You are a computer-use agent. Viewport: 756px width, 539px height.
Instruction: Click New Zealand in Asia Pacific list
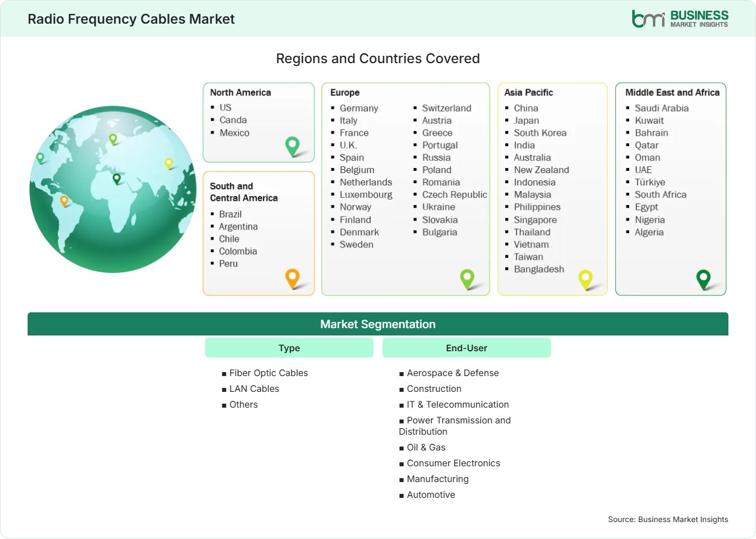(541, 170)
